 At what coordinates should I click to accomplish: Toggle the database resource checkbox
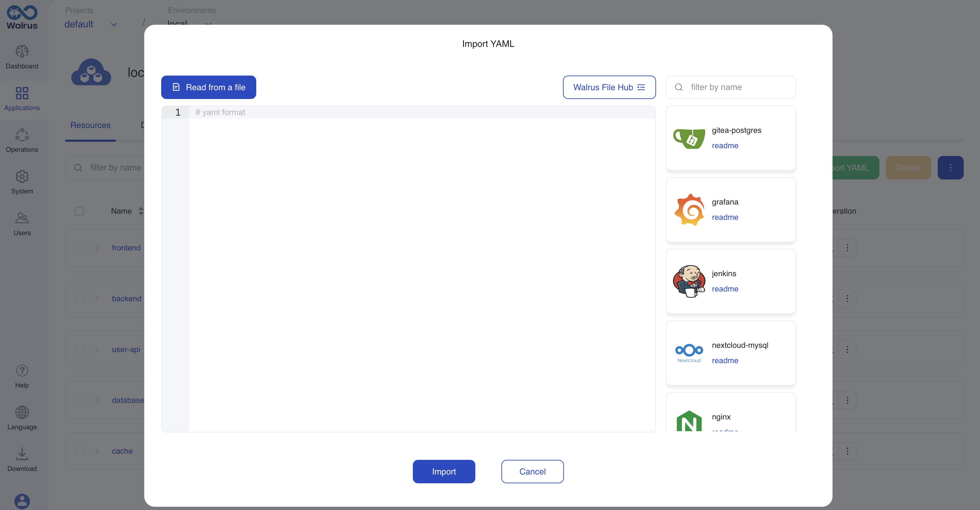(80, 400)
